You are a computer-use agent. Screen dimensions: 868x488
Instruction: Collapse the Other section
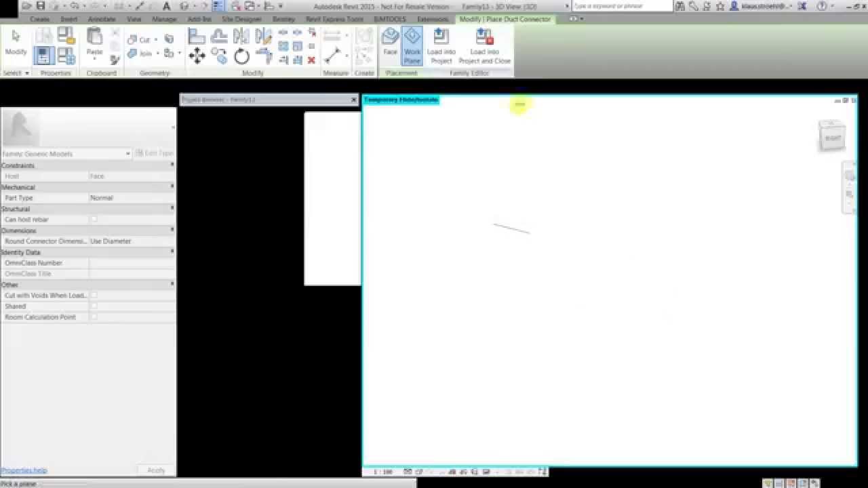[x=172, y=284]
